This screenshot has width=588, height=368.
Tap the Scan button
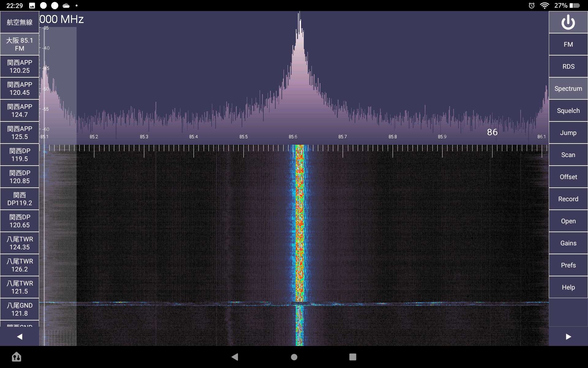568,155
